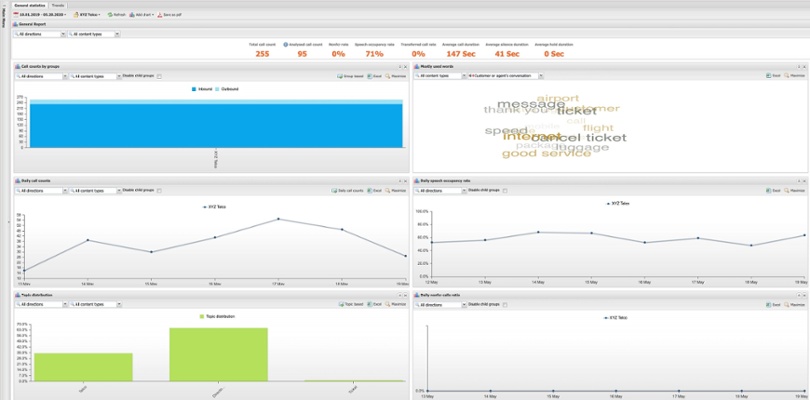This screenshot has height=400, width=810.
Task: Export Mostly used words to Excel
Action: click(x=773, y=76)
